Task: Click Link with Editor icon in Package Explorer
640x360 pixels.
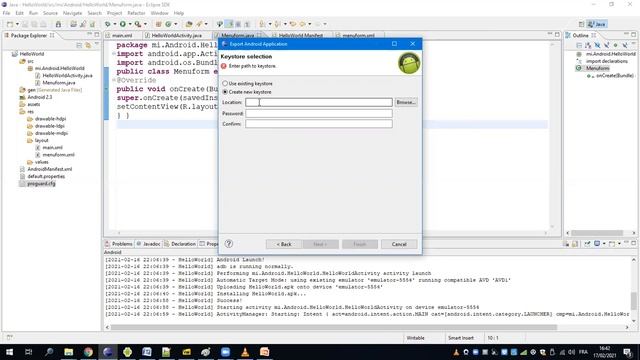Action: point(88,45)
